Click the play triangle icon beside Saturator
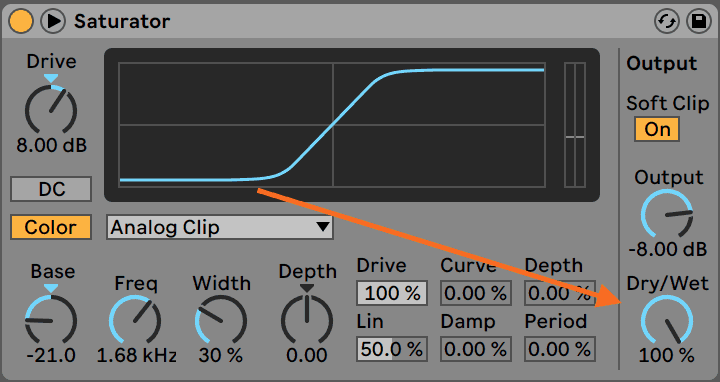This screenshot has height=382, width=720. pos(53,21)
